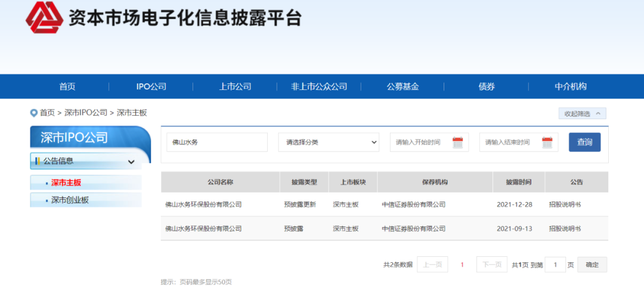Image resolution: width=644 pixels, height=301 pixels.
Task: Click the red triangular platform logo
Action: tap(44, 17)
